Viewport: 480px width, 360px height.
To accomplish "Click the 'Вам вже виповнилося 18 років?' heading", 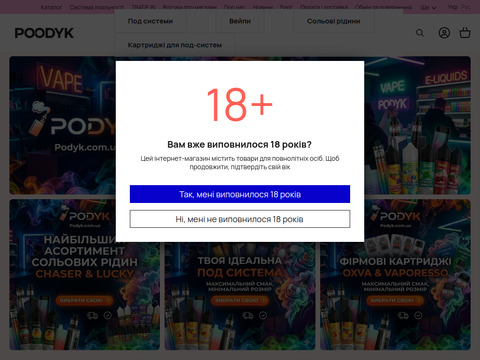I will pyautogui.click(x=239, y=145).
